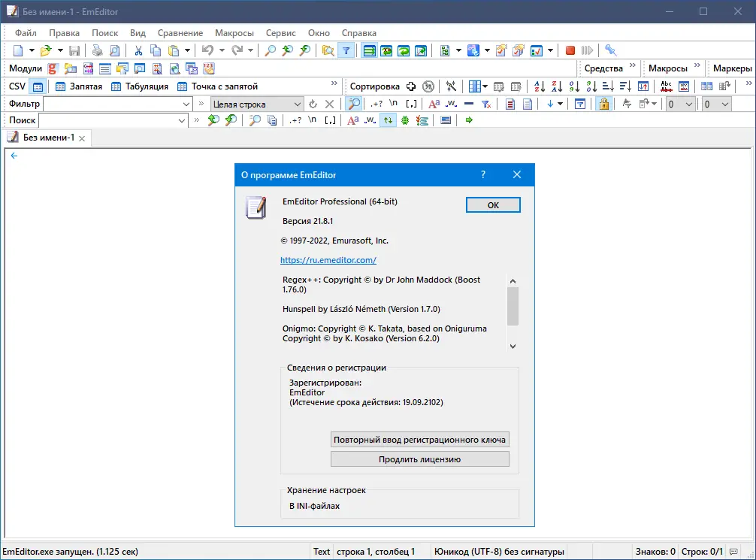Screen dimensions: 756x560
Task: Toggle the filter funnel button in main toolbar
Action: pyautogui.click(x=346, y=50)
